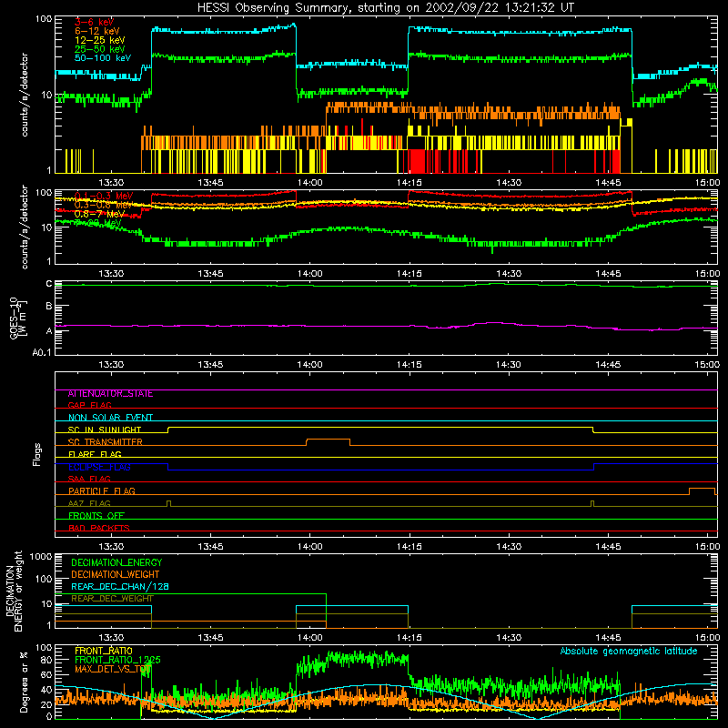The height and width of the screenshot is (728, 728).
Task: Click the GOES-10 axis label
Action: pos(13,318)
